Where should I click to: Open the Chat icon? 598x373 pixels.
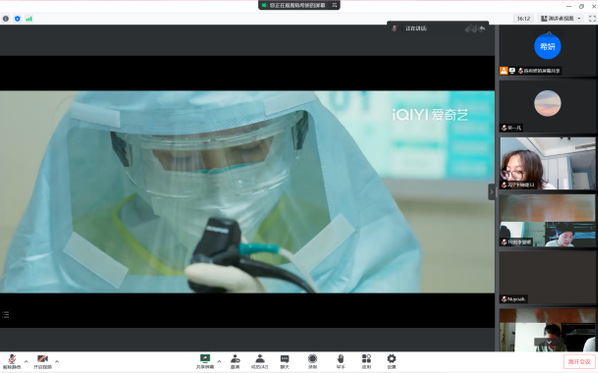tap(285, 361)
